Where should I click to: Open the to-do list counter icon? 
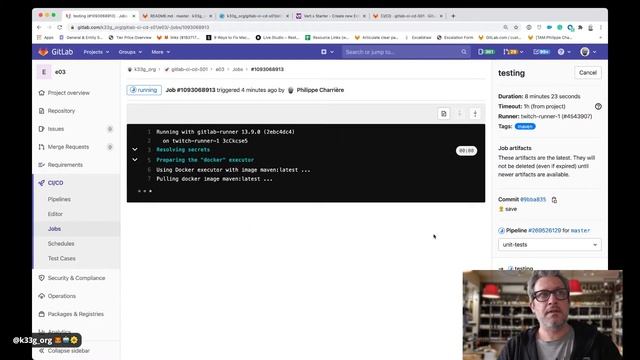[541, 52]
